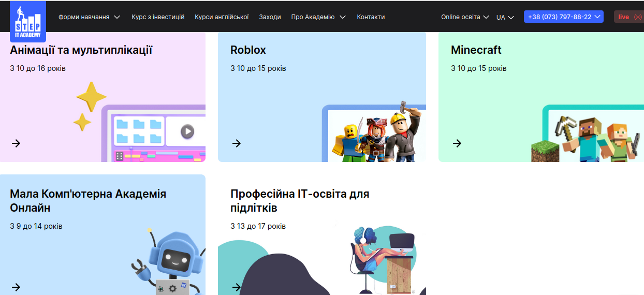Click the blue robot illustration
The image size is (644, 295).
click(x=168, y=261)
